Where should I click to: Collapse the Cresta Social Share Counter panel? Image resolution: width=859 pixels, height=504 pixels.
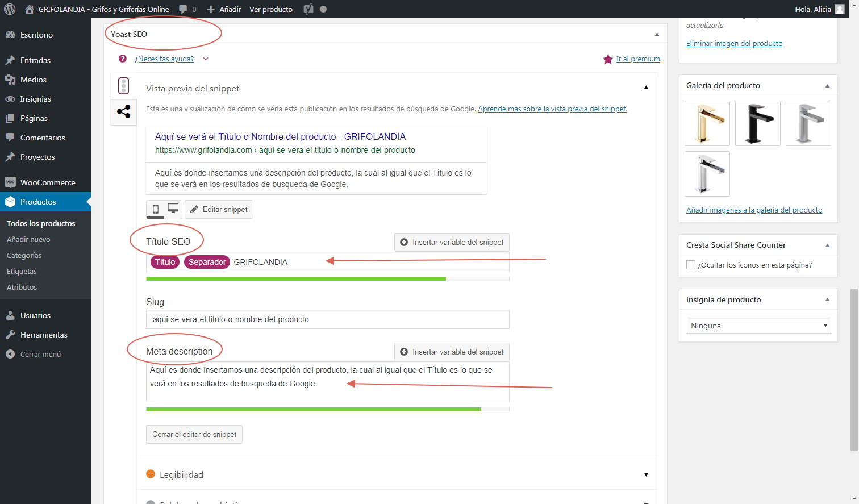[x=827, y=245]
